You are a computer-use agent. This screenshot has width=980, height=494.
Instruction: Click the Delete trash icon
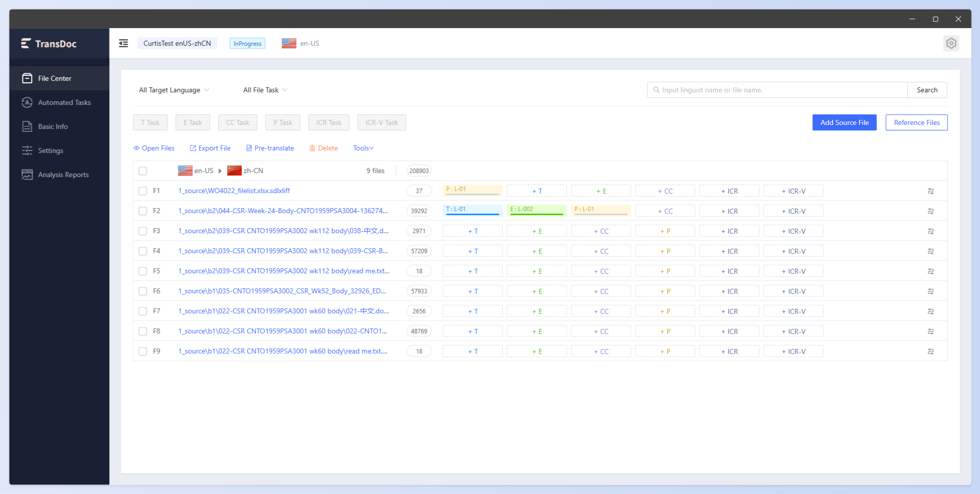[312, 148]
